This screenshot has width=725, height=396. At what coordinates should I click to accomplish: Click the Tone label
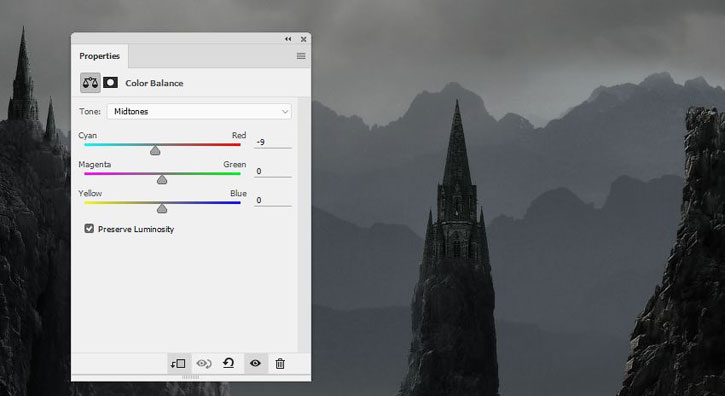pyautogui.click(x=90, y=111)
